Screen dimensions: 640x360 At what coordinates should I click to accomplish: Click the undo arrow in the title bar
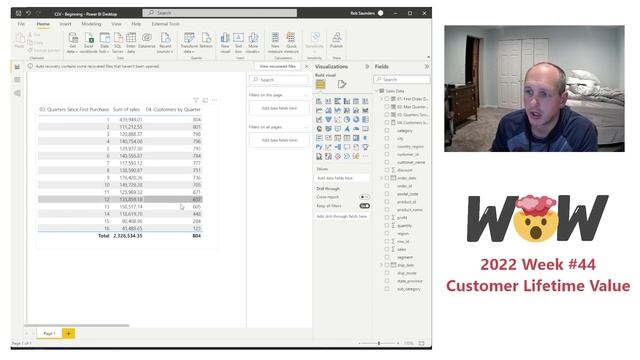pyautogui.click(x=28, y=13)
